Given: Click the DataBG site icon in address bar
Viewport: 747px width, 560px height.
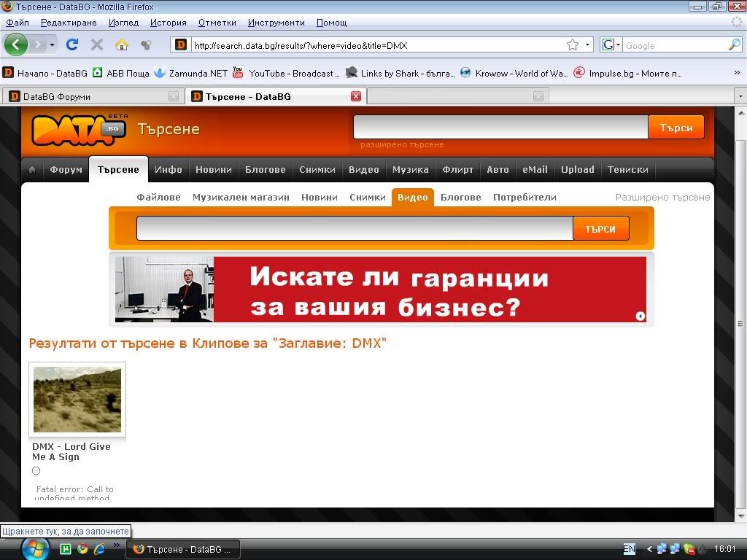Looking at the screenshot, I should pos(181,44).
